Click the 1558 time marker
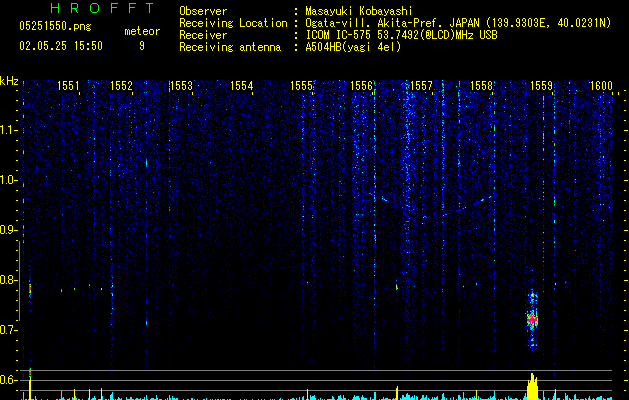The height and width of the screenshot is (400, 629). tap(481, 86)
